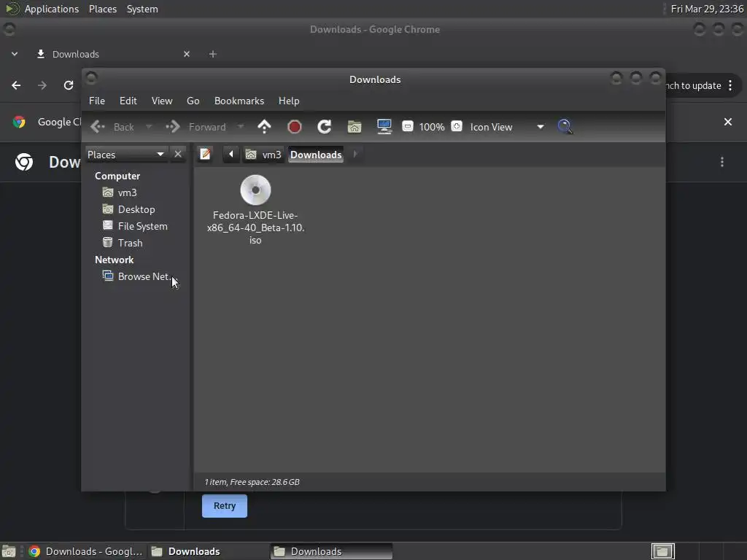This screenshot has width=747, height=560.
Task: Select the Downloads path bar button
Action: click(x=316, y=155)
